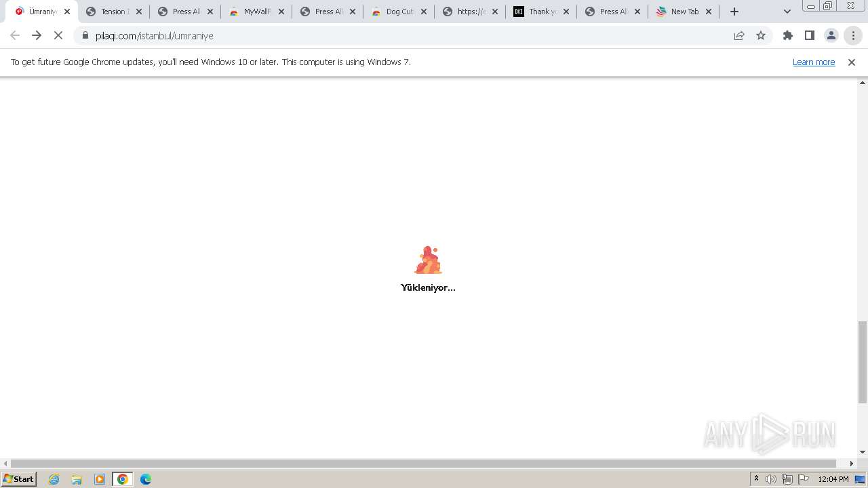Open Chrome three-dot menu
The width and height of the screenshot is (868, 488).
click(853, 36)
